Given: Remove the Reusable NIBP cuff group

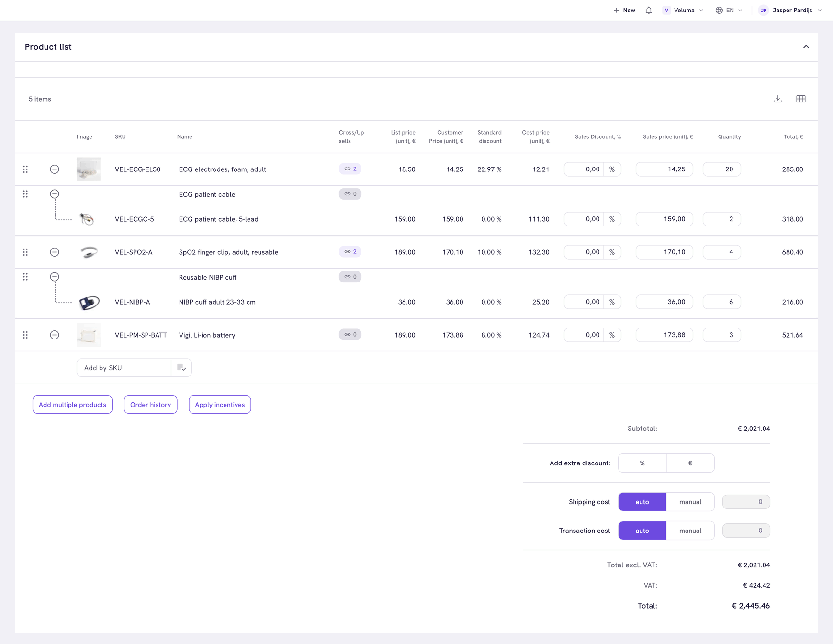Looking at the screenshot, I should pyautogui.click(x=55, y=277).
